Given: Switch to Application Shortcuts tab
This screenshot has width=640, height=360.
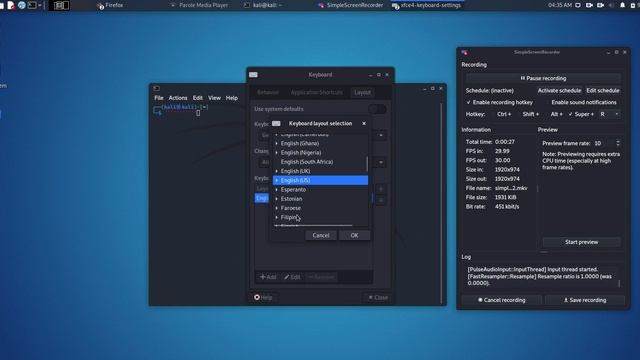Looking at the screenshot, I should coord(317,93).
